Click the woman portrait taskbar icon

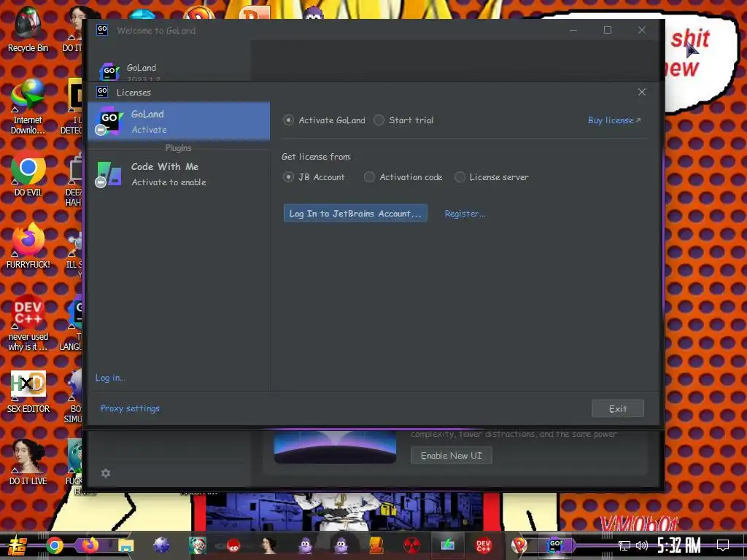coord(268,545)
